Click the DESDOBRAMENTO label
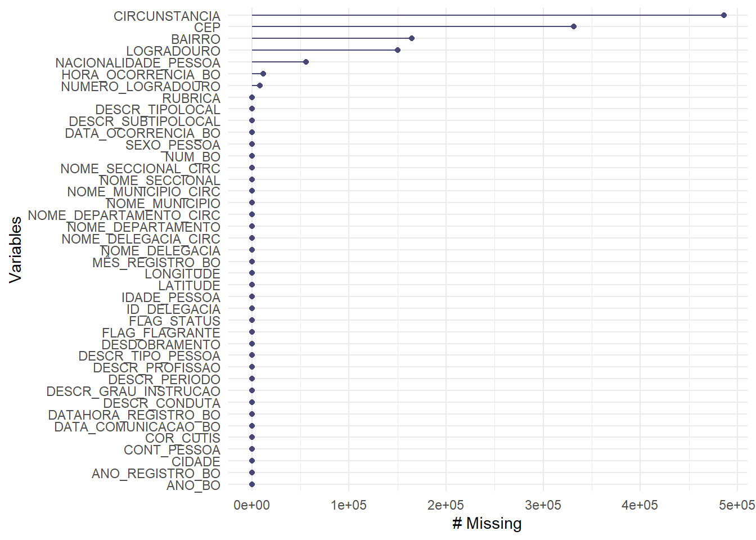The image size is (756, 540). [161, 345]
